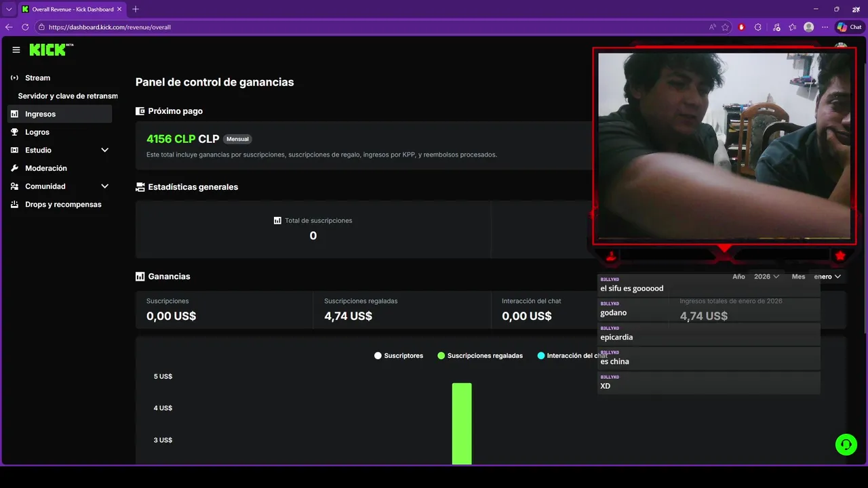This screenshot has height=488, width=868.
Task: Click the Drops y recompensas icon
Action: click(x=15, y=205)
